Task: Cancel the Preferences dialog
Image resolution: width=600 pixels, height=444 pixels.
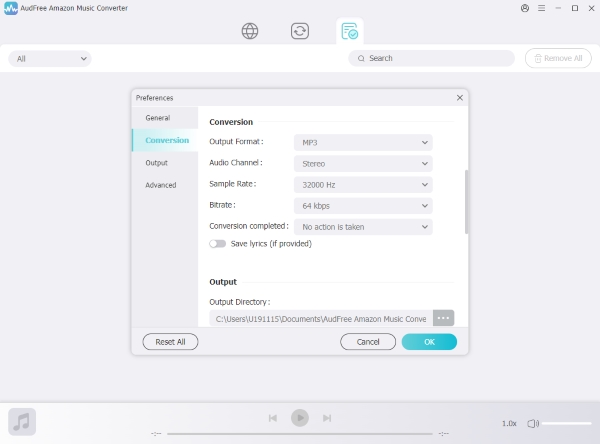Action: coord(368,342)
